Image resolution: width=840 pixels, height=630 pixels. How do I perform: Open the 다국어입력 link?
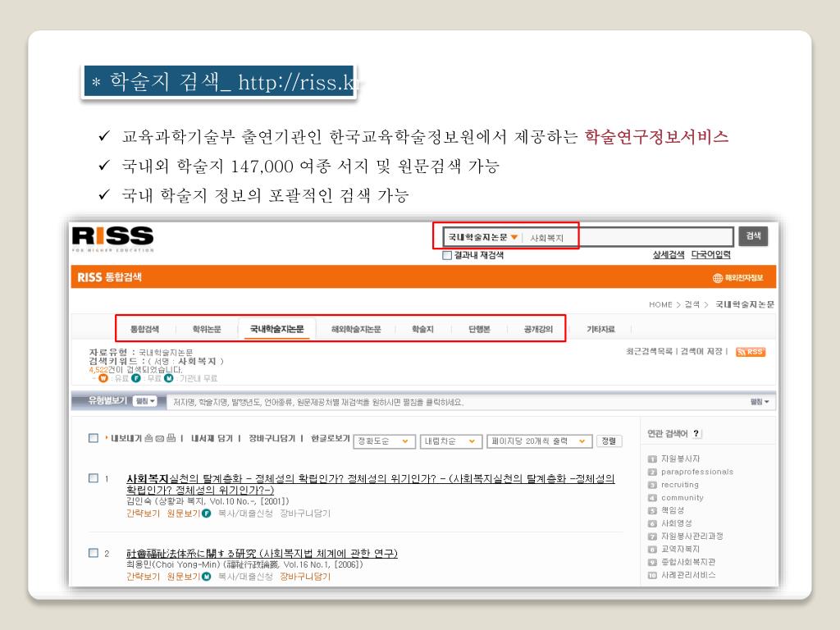tap(710, 254)
